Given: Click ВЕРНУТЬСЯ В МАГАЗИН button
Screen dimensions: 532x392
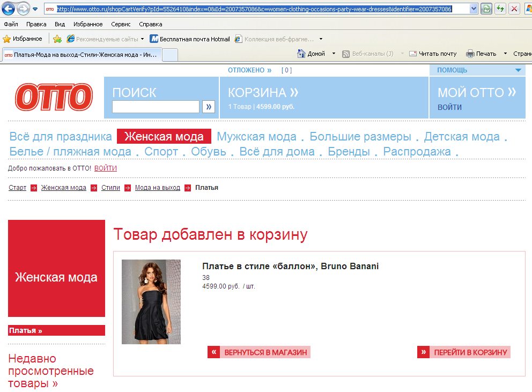Looking at the screenshot, I should point(259,352).
